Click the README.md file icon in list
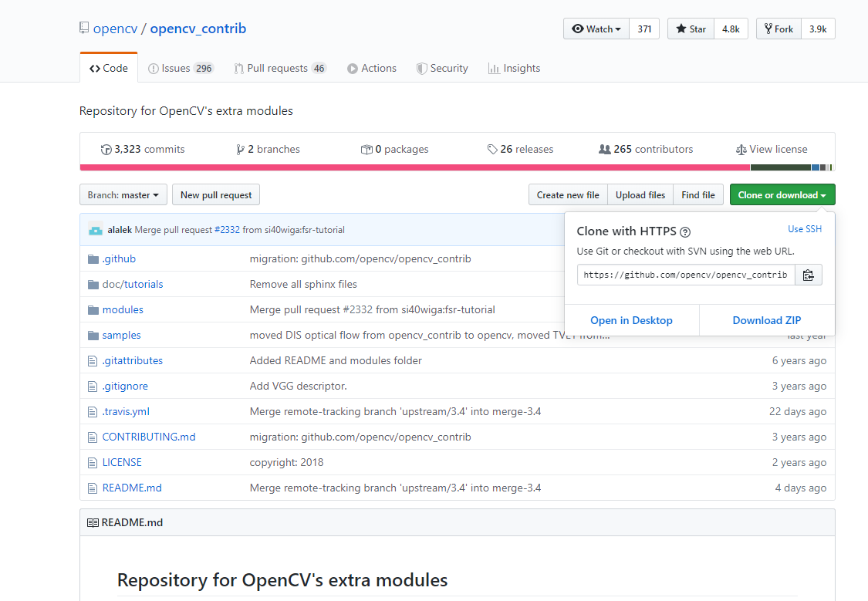The height and width of the screenshot is (601, 868). click(x=93, y=488)
